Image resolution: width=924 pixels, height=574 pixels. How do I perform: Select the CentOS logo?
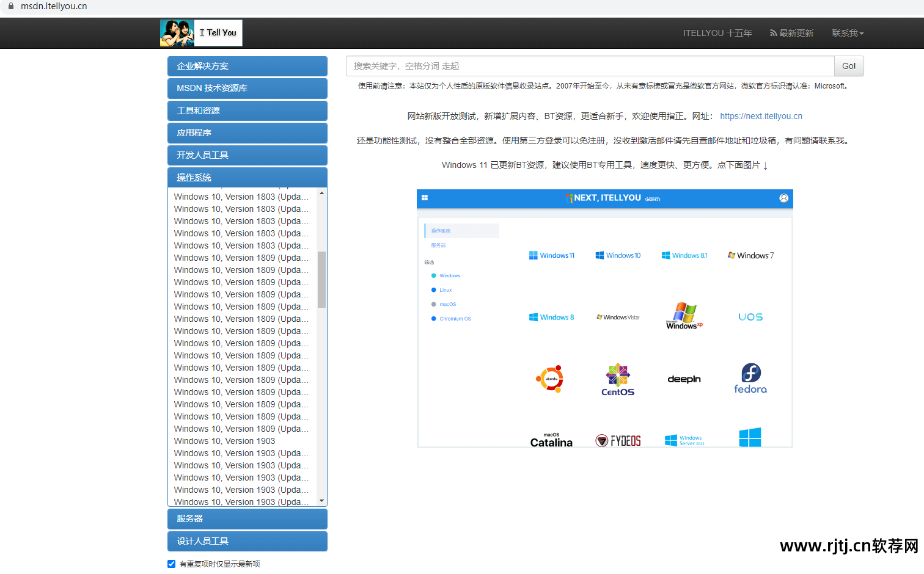[618, 379]
